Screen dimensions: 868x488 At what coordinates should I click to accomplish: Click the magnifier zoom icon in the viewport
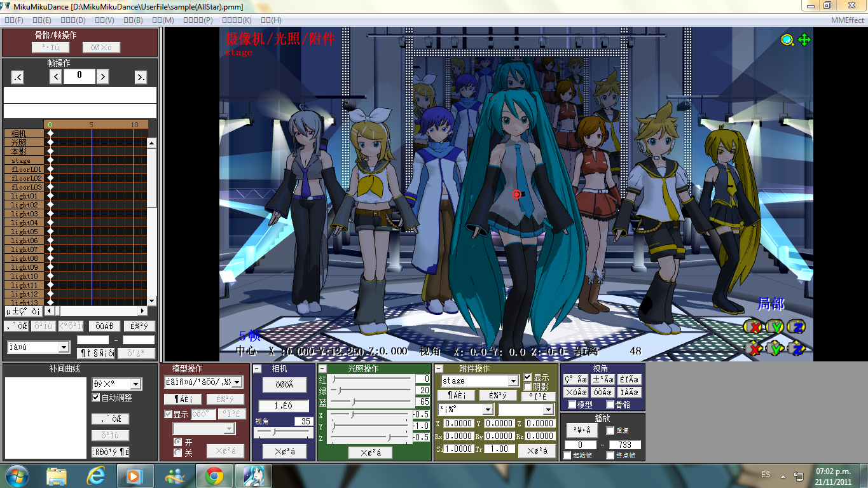pos(788,40)
